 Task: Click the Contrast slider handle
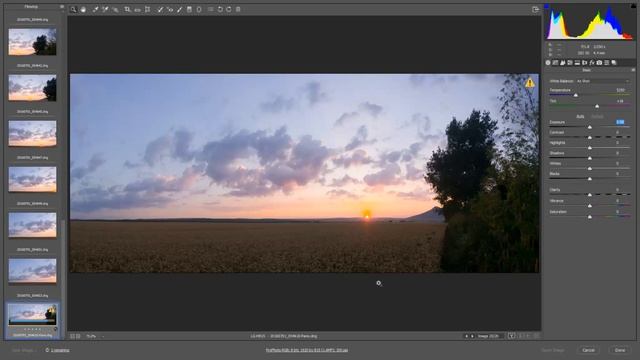(x=590, y=138)
